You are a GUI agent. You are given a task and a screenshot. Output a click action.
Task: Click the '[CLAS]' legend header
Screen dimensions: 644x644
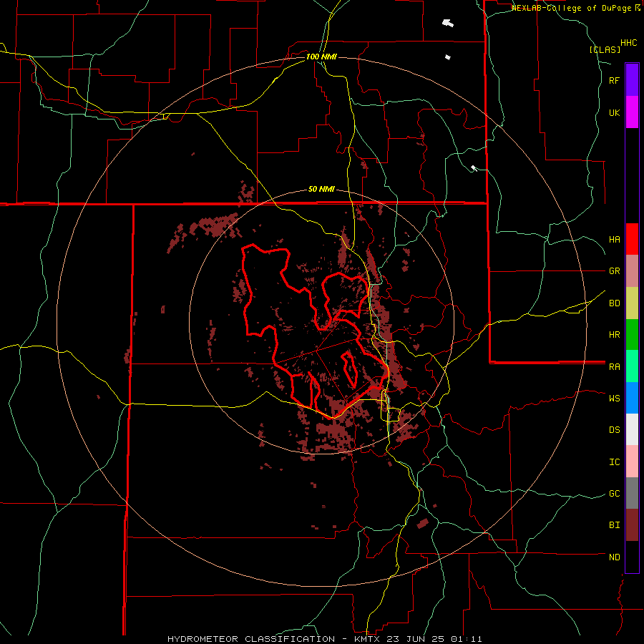[x=605, y=49]
